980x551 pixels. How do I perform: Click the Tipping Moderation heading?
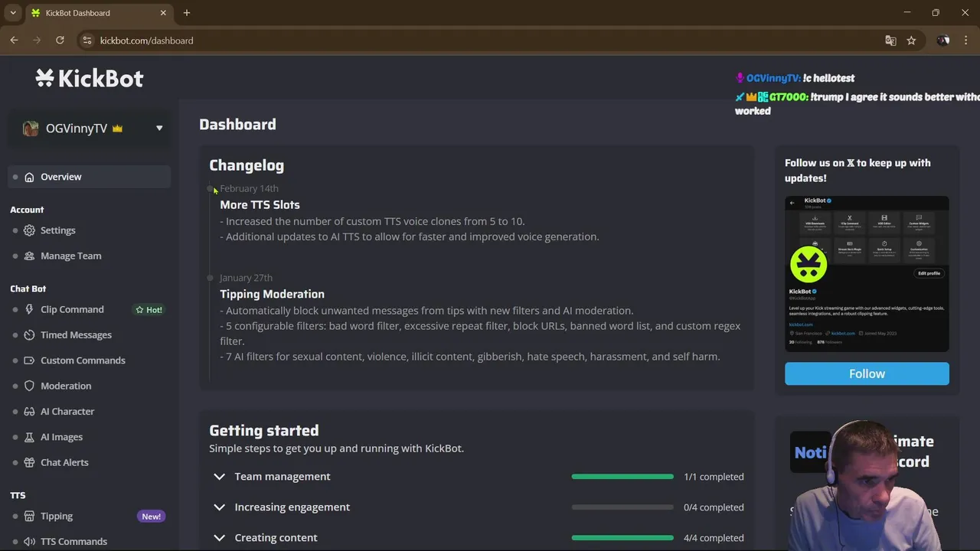coord(272,294)
